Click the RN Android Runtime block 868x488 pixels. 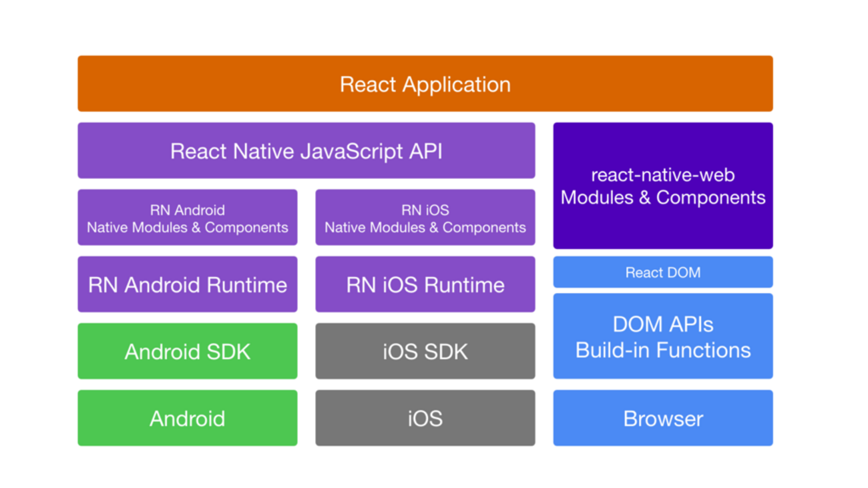tap(187, 284)
